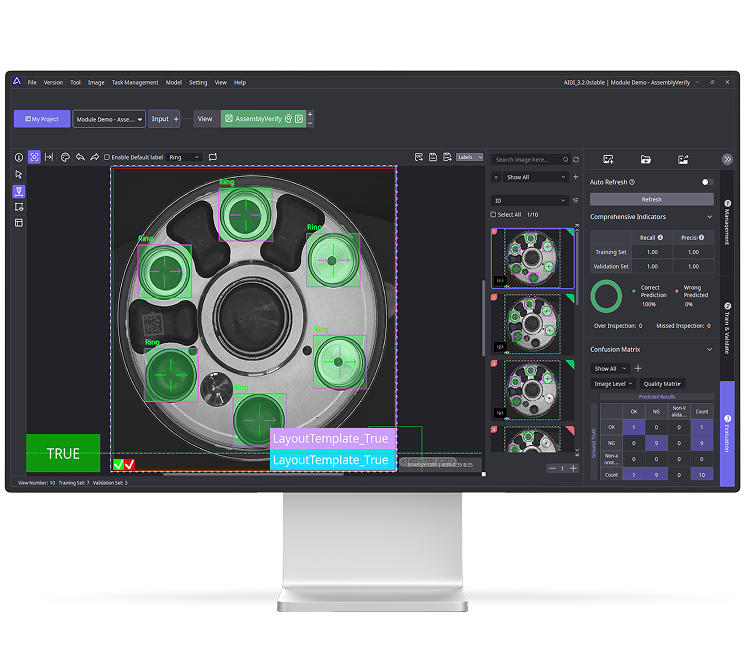
Task: Open the Ring label dropdown
Action: pyautogui.click(x=184, y=157)
